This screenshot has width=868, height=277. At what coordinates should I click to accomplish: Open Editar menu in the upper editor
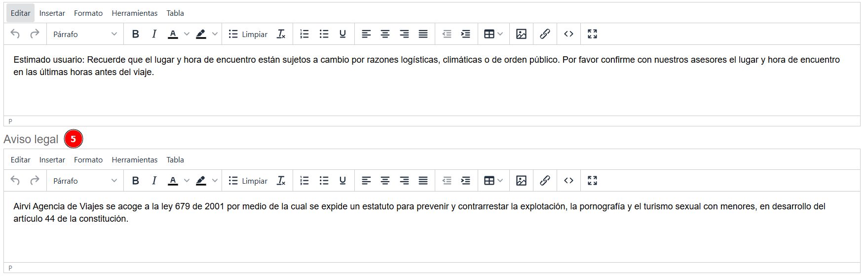pyautogui.click(x=20, y=13)
